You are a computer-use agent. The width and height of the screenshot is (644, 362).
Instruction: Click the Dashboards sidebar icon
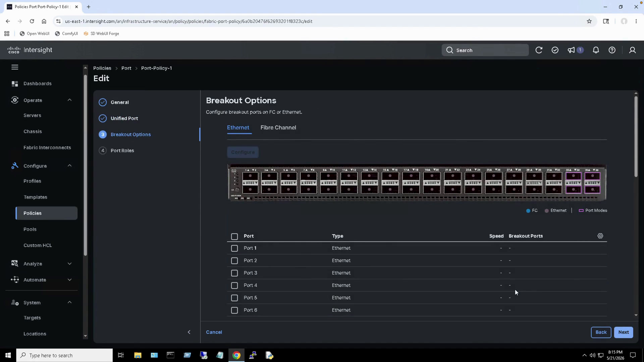pos(15,84)
